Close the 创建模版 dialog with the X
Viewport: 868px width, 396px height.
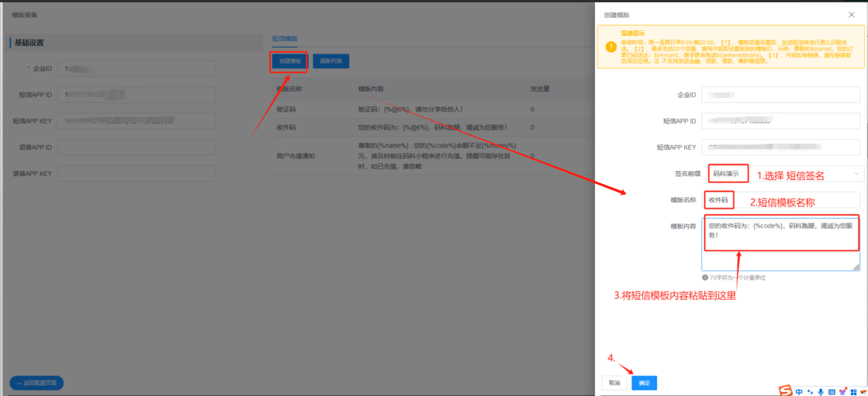tap(852, 15)
